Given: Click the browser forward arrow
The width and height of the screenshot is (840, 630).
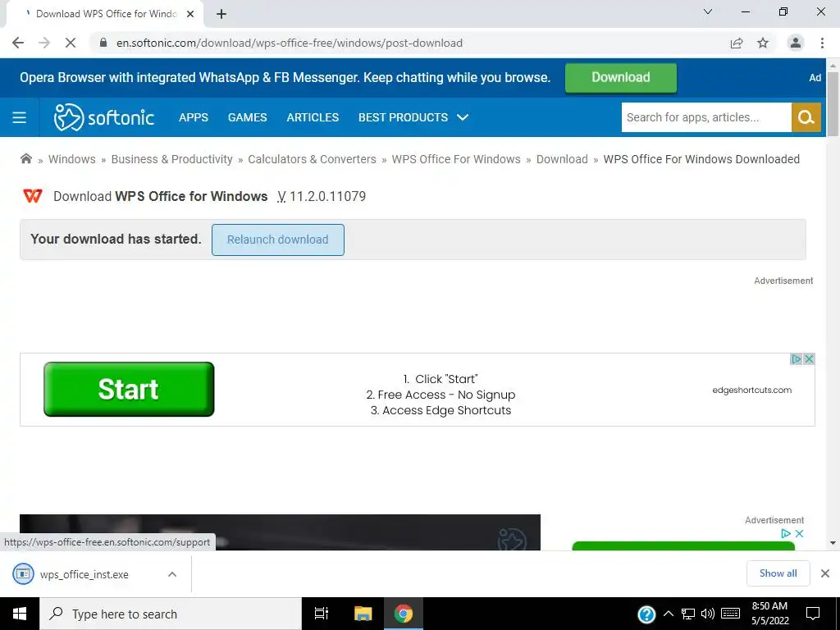Looking at the screenshot, I should pos(44,43).
